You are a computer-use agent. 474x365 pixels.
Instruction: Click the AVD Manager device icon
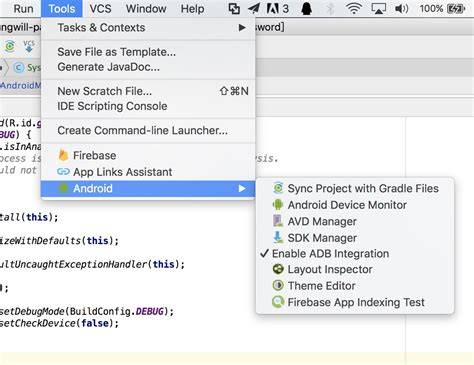278,221
